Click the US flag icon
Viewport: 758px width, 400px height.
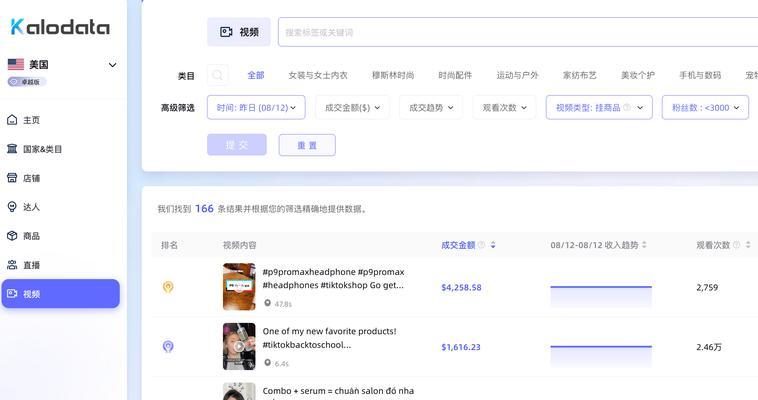click(x=16, y=64)
